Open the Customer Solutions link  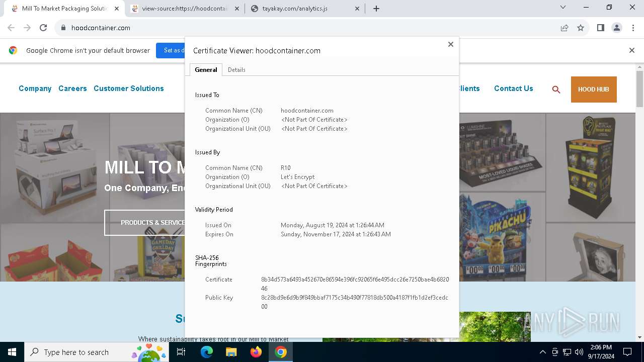click(129, 88)
